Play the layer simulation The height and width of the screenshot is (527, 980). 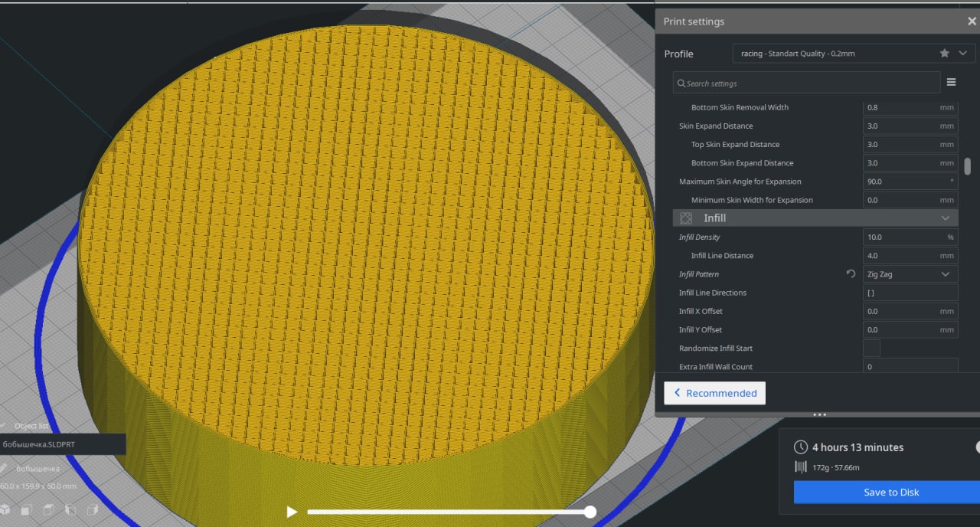point(291,512)
